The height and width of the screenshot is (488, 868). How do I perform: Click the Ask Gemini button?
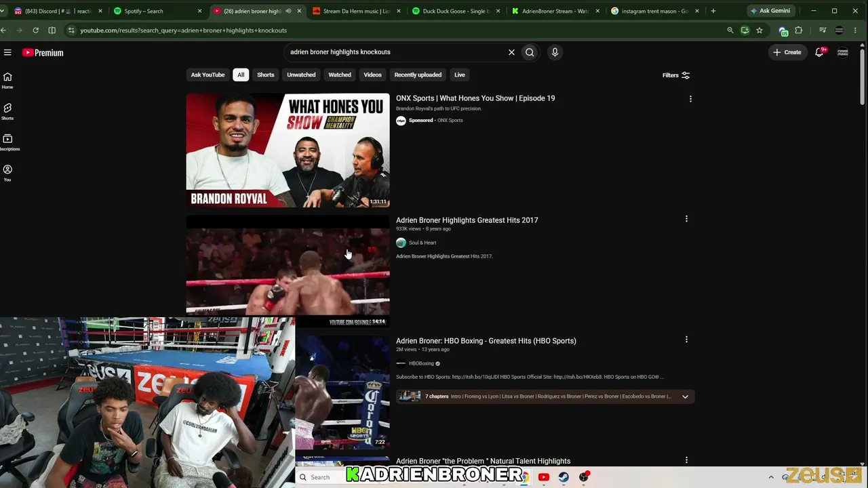click(x=770, y=11)
